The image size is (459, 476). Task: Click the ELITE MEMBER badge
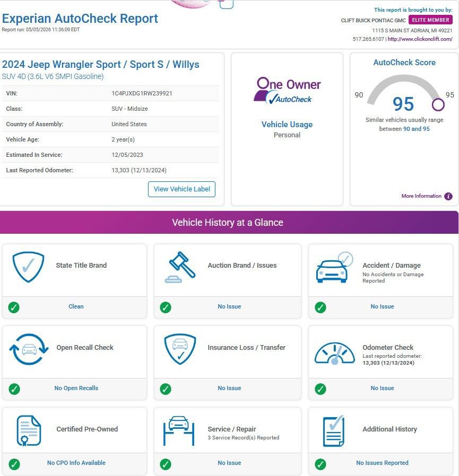pyautogui.click(x=430, y=20)
